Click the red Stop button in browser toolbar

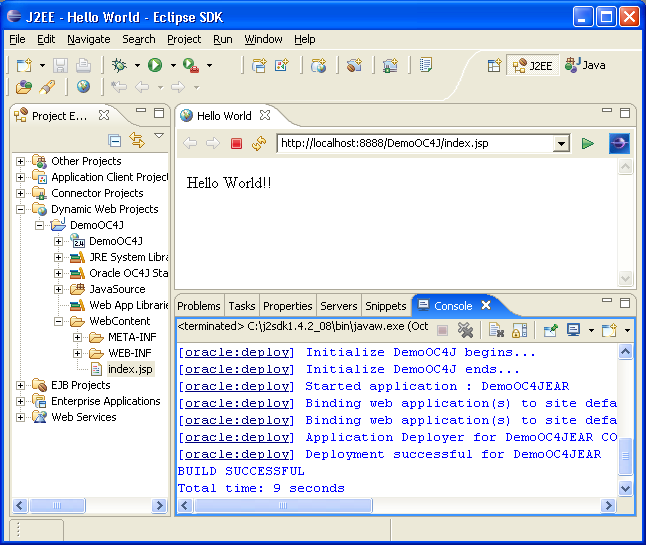(x=237, y=144)
